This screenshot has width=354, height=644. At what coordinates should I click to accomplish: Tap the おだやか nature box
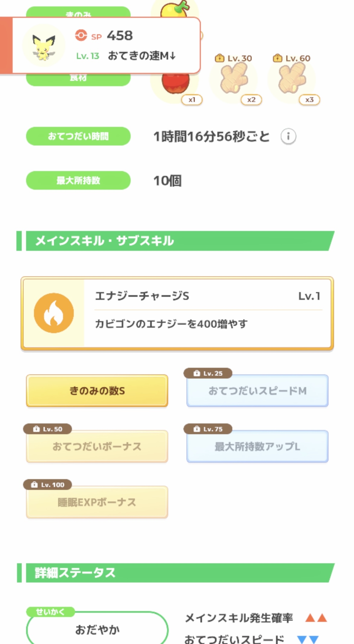97,629
